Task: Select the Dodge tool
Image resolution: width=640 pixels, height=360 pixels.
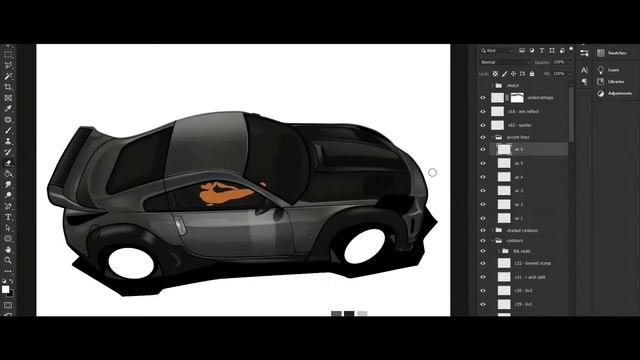Action: 8,195
